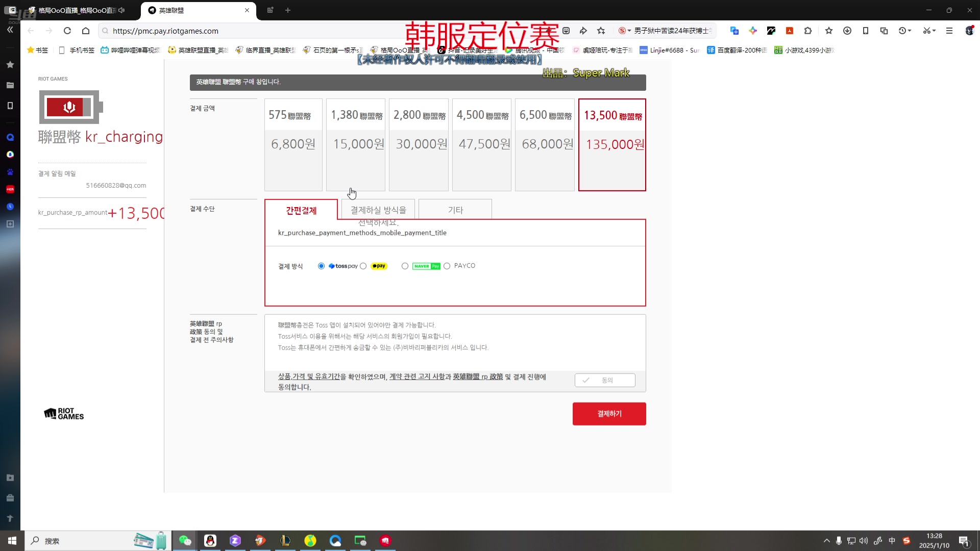
Task: Add bookmark via star icon in address bar
Action: coord(601,31)
